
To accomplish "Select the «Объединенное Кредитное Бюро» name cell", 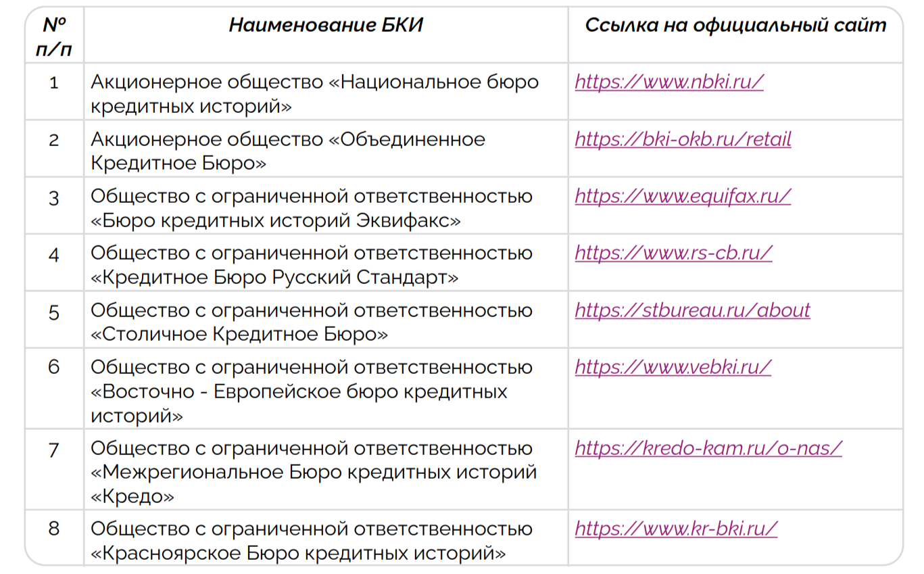I will (x=287, y=151).
